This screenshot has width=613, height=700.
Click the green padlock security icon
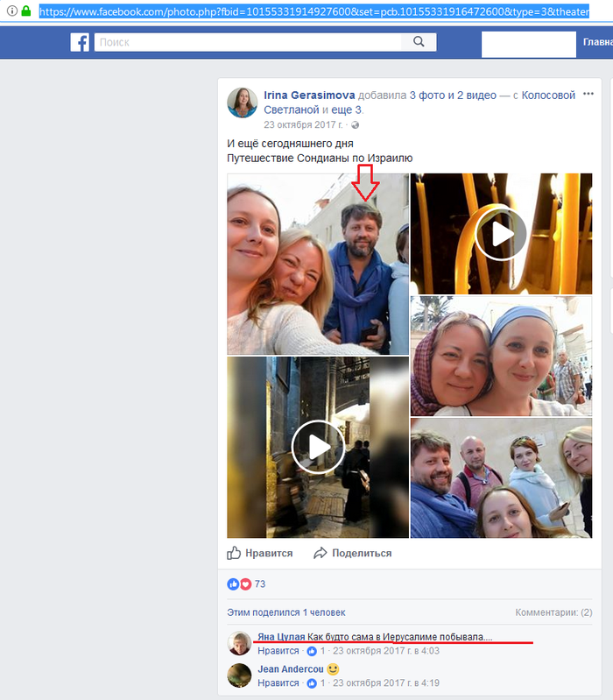coord(25,11)
